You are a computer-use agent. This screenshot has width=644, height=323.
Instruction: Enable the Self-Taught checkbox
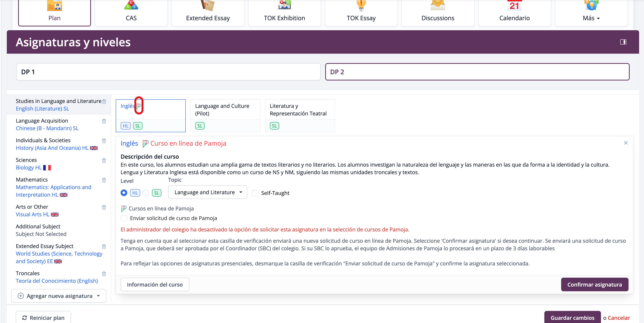pos(255,193)
